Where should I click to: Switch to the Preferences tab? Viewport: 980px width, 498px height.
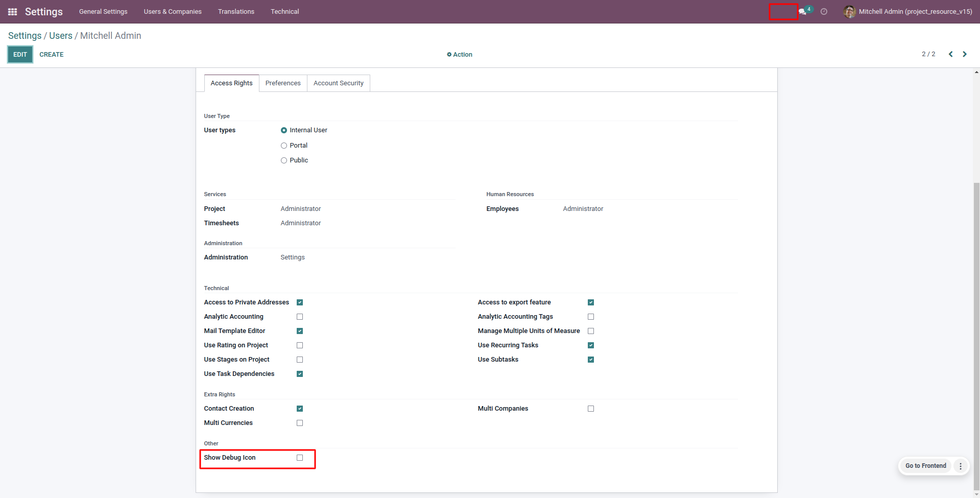click(x=283, y=83)
